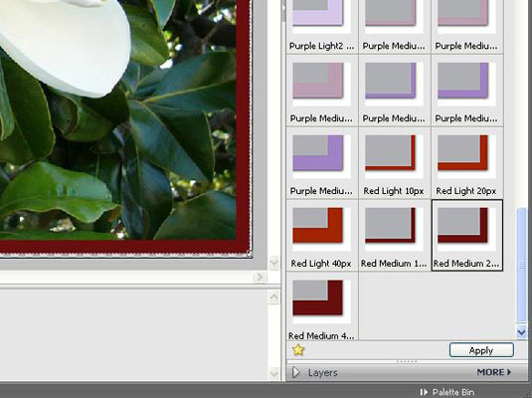Click canvas vertical scroll down arrow
Image resolution: width=532 pixels, height=398 pixels.
[x=274, y=262]
